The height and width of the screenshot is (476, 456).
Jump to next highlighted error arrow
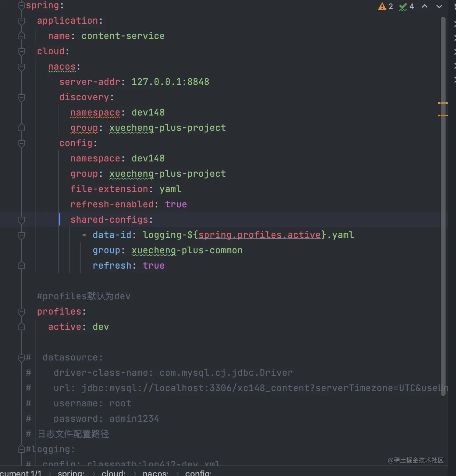pyautogui.click(x=439, y=6)
